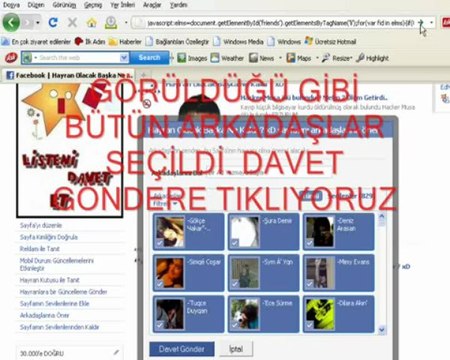This screenshot has height=360, width=450.
Task: Click the go arrow in the address bar
Action: 421,23
